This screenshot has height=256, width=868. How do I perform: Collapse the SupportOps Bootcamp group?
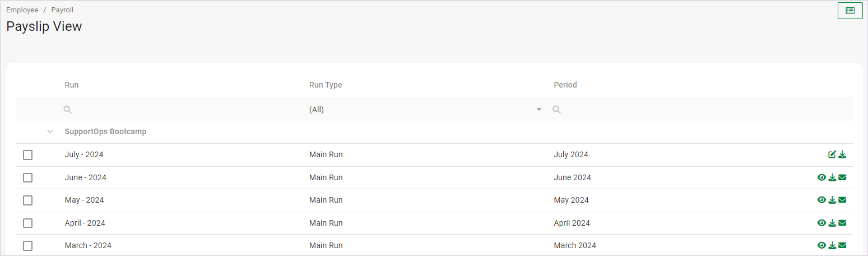tap(50, 132)
